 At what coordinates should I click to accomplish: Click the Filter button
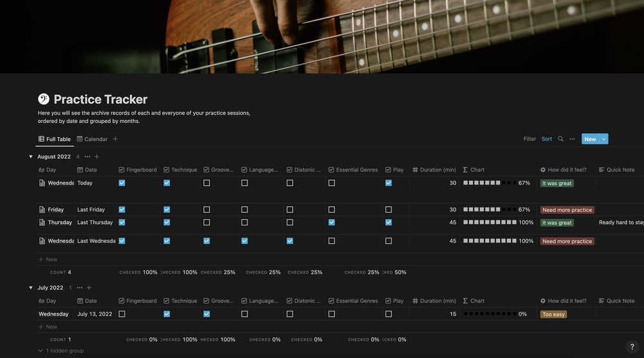529,139
